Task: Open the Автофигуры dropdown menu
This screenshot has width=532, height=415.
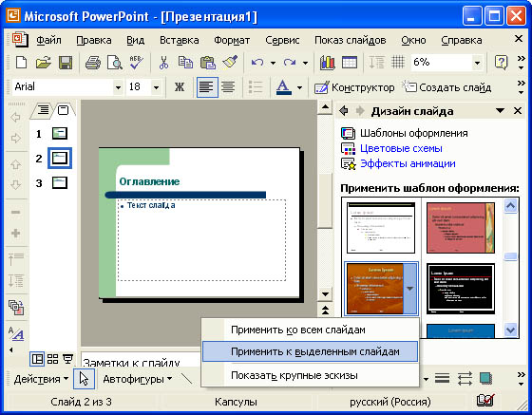Action: pyautogui.click(x=137, y=379)
